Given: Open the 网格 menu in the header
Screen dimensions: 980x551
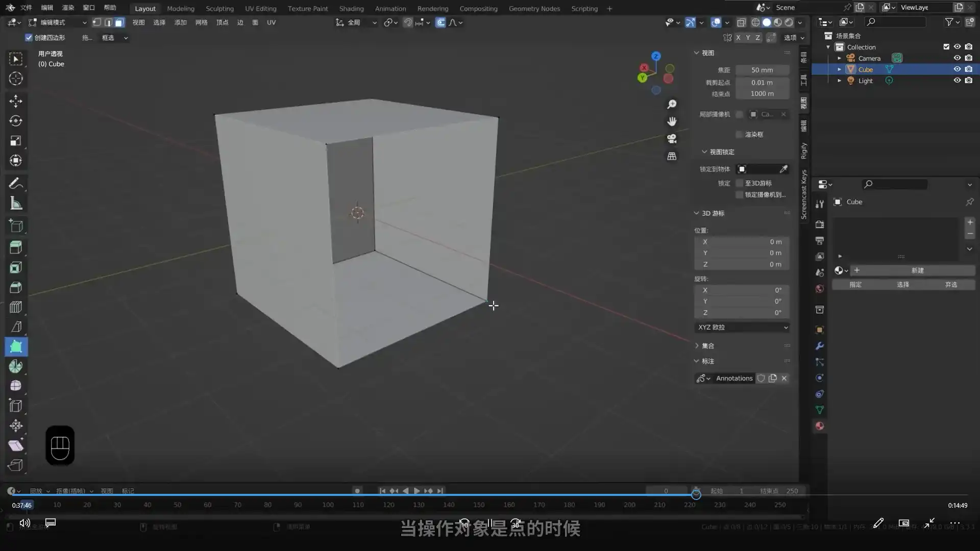Looking at the screenshot, I should (202, 22).
